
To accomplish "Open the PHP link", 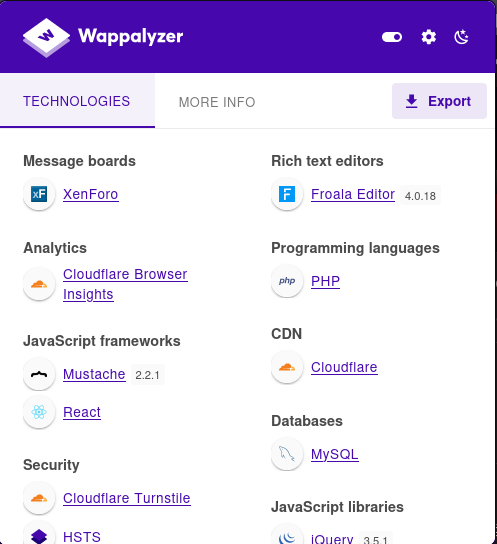I will 325,281.
